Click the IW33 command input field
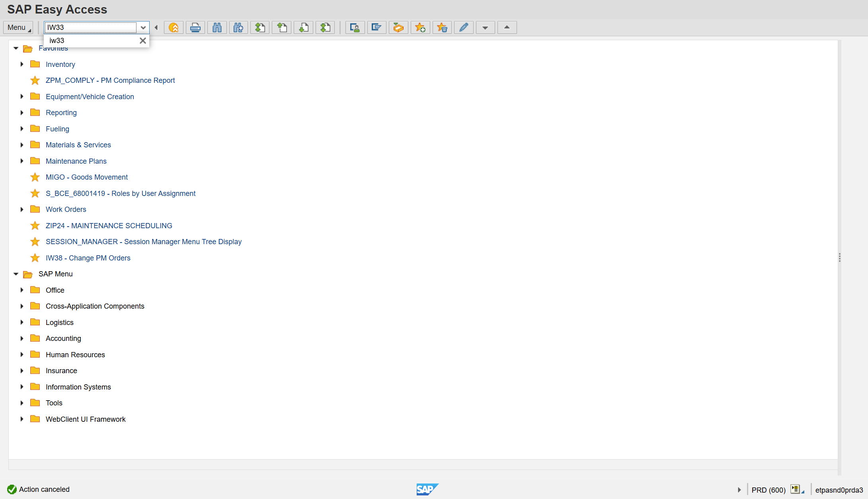Screen dimensions: 868x499 click(x=91, y=27)
